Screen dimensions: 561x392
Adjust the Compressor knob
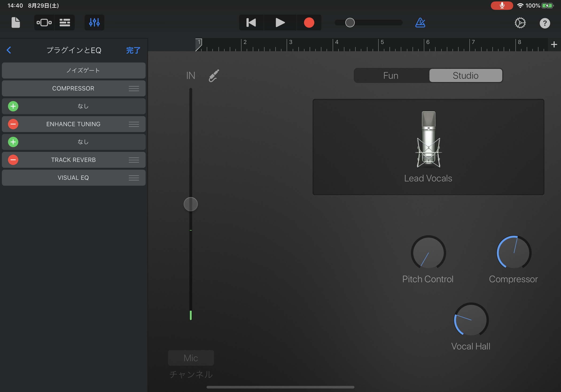point(514,253)
